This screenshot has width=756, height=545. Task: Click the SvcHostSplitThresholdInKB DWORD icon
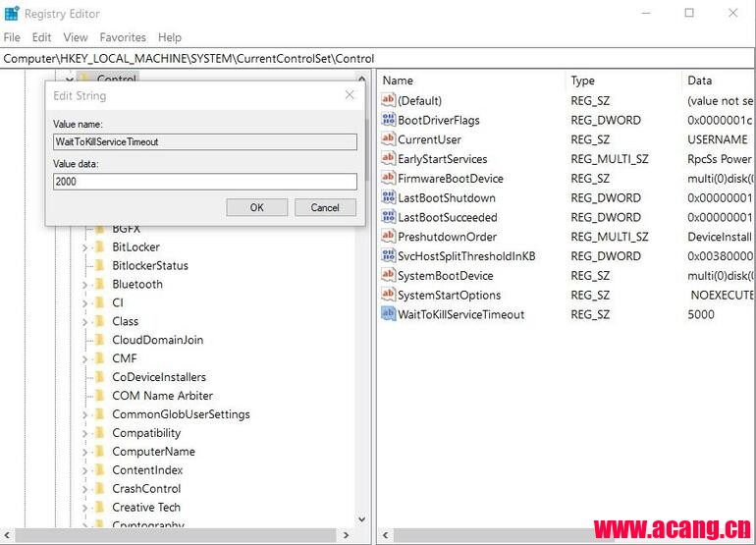point(388,255)
